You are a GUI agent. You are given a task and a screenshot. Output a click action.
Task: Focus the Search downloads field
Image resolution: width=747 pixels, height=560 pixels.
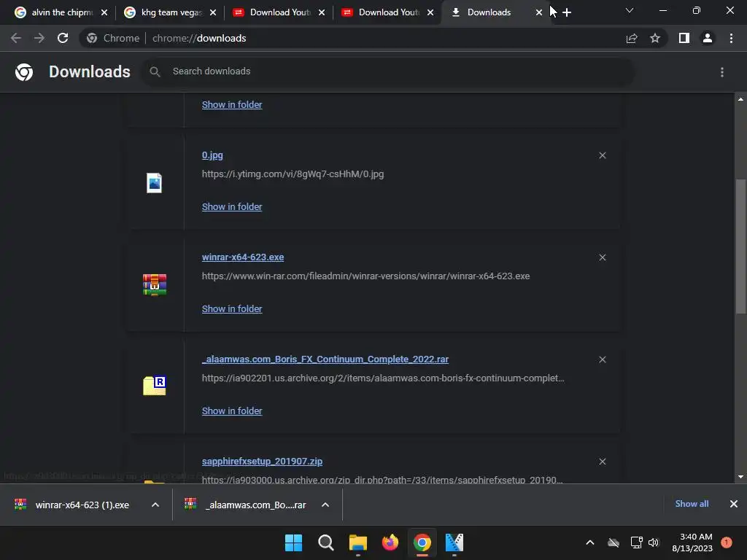(x=388, y=71)
